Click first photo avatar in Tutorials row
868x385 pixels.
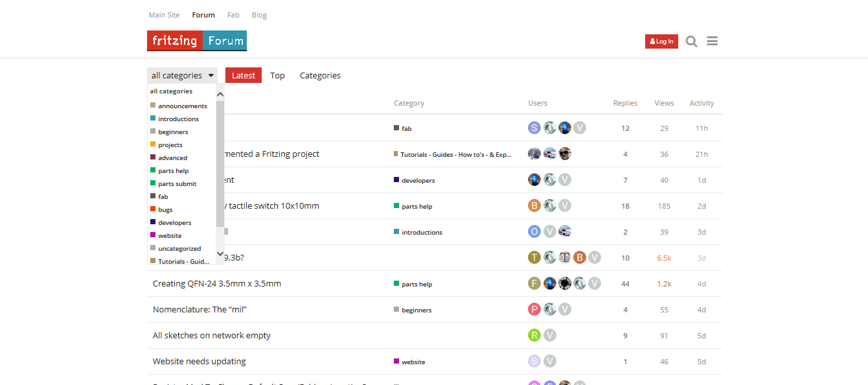[x=534, y=154]
